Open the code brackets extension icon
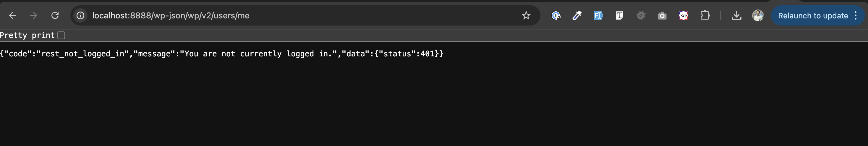Viewport: 868px width, 146px height. (683, 15)
